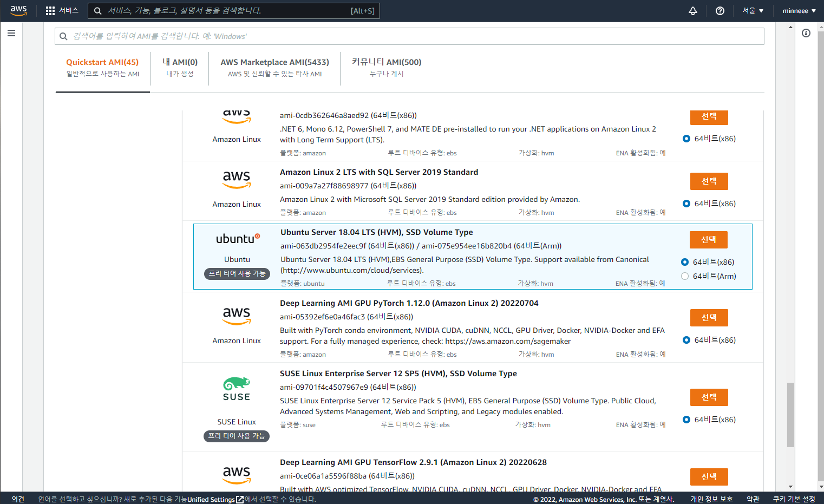The height and width of the screenshot is (504, 824).
Task: Click the scrollbar up arrow
Action: (790, 27)
